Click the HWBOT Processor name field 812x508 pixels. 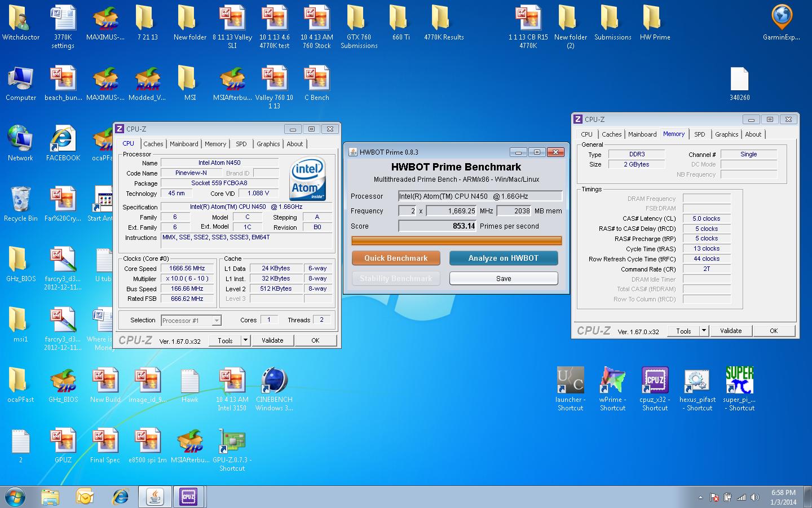480,196
